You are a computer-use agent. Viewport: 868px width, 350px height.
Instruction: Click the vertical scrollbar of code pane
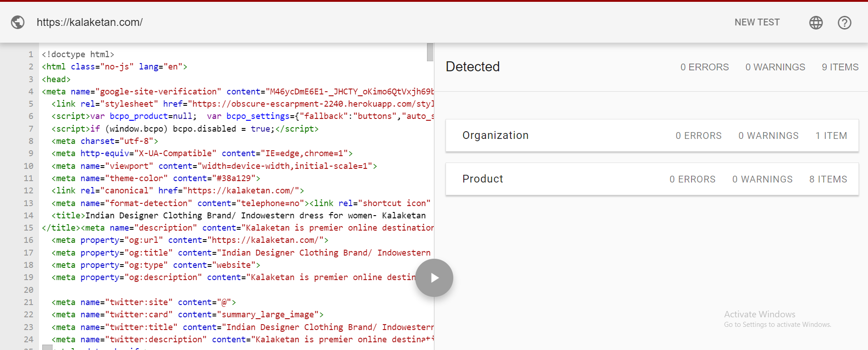point(430,52)
